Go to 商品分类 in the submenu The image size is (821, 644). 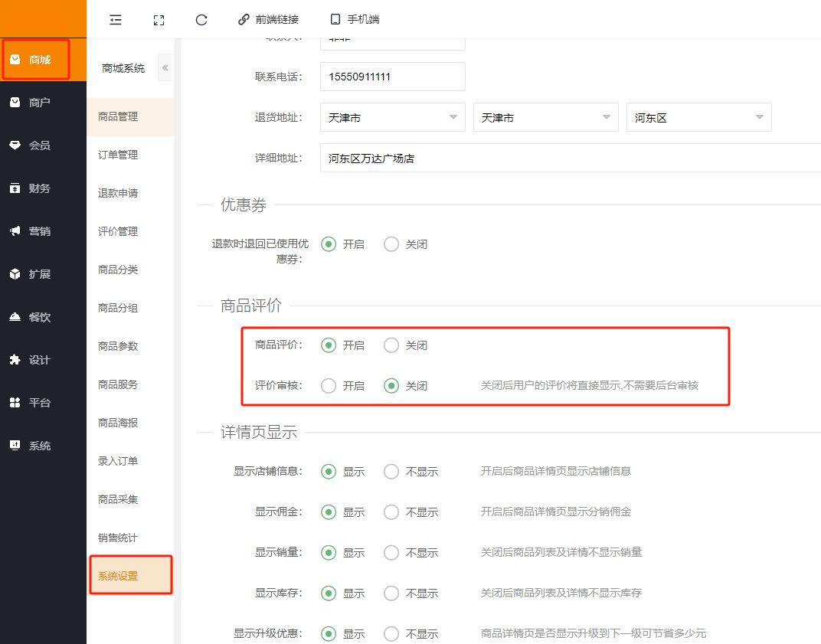[118, 270]
